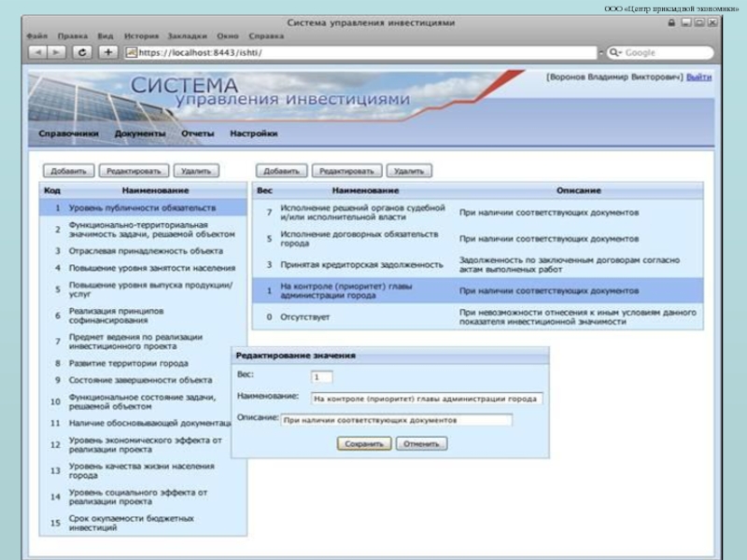
Task: Open the Правка menu
Action: tap(73, 36)
